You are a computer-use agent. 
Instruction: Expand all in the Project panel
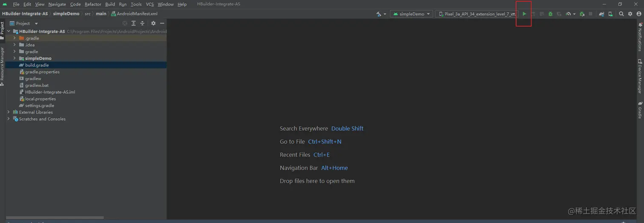click(134, 23)
